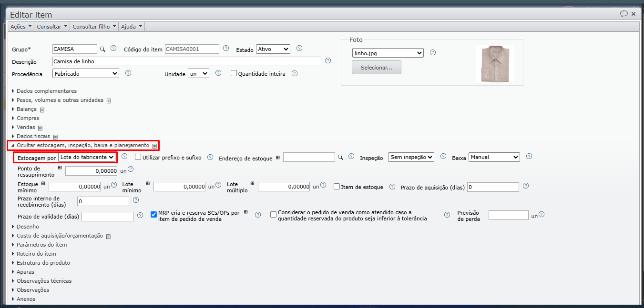The width and height of the screenshot is (644, 308).
Task: Open the Consultar filho menu
Action: pyautogui.click(x=94, y=27)
